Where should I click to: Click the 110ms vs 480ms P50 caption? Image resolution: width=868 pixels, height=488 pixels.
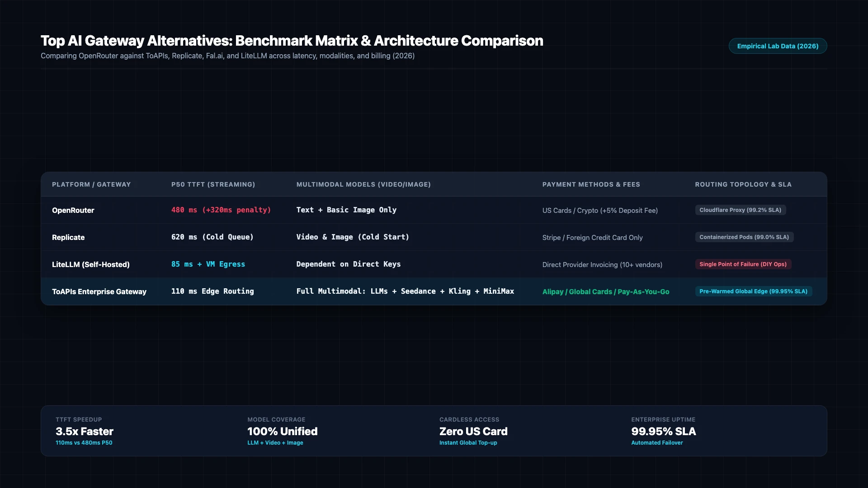tap(84, 443)
